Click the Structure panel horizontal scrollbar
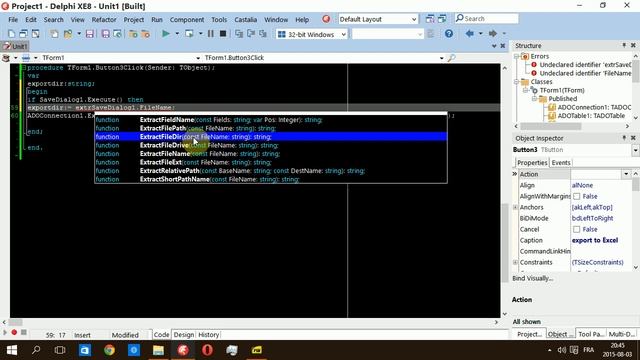Screen dimensions: 640x360 (x=571, y=126)
